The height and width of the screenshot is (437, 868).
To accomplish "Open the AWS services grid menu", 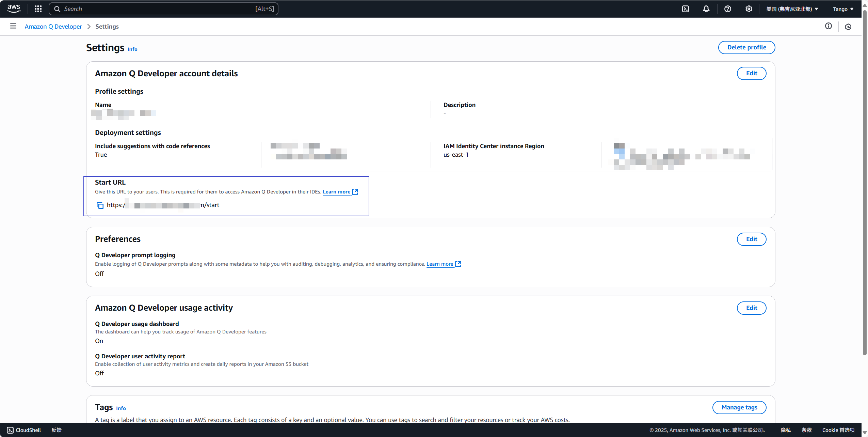I will pyautogui.click(x=38, y=9).
